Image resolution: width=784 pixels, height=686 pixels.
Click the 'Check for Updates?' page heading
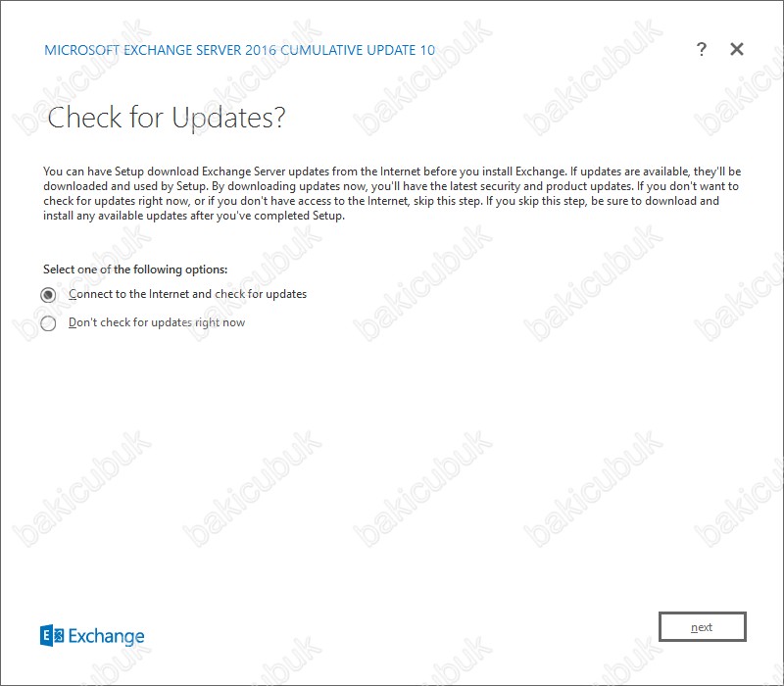166,118
